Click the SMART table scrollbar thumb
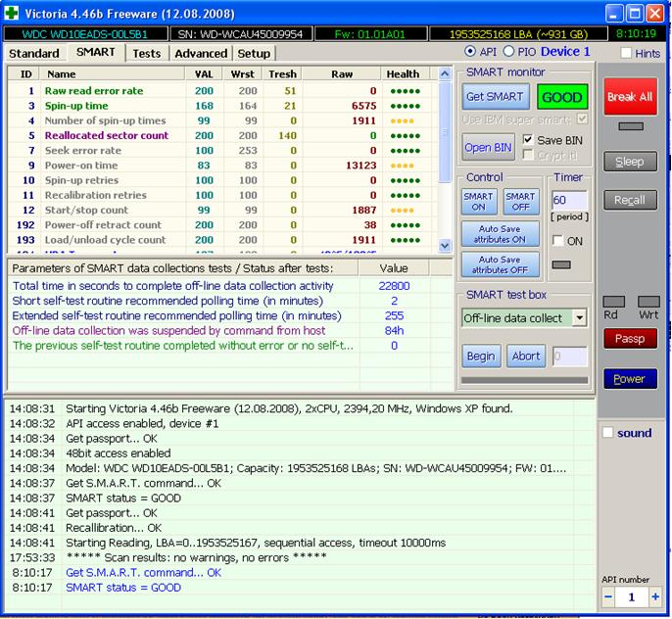 [x=445, y=131]
